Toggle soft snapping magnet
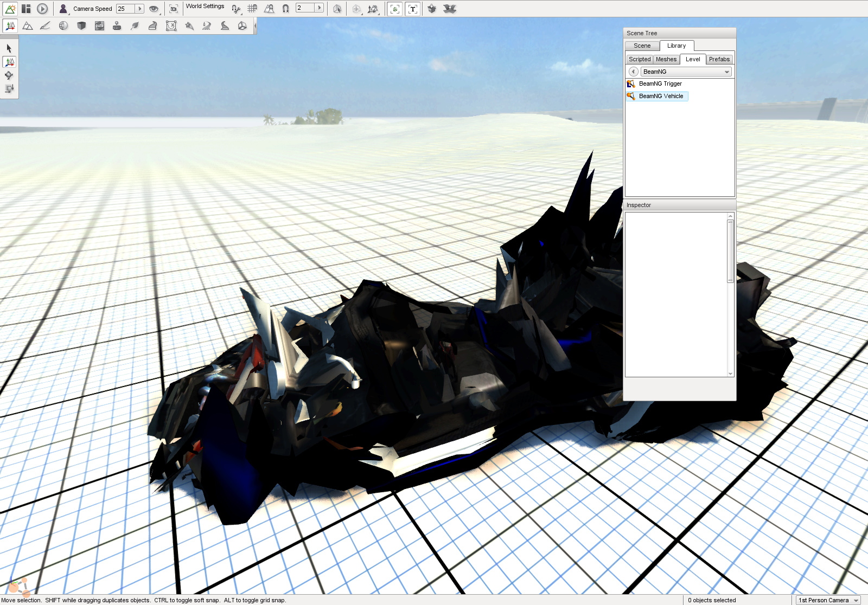The width and height of the screenshot is (868, 605). point(285,9)
